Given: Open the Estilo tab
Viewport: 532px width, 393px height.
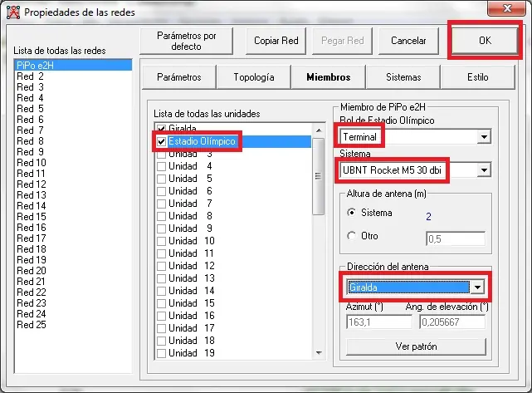Looking at the screenshot, I should click(478, 77).
